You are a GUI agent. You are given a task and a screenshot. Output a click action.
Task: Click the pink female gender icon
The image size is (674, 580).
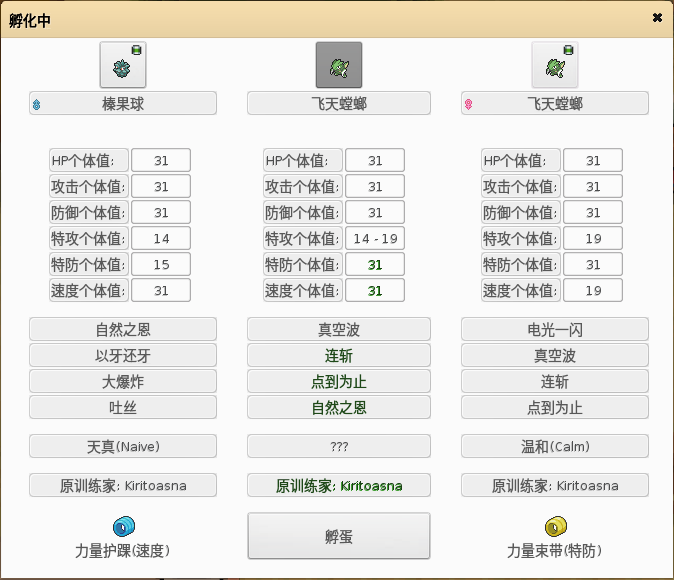click(x=469, y=104)
